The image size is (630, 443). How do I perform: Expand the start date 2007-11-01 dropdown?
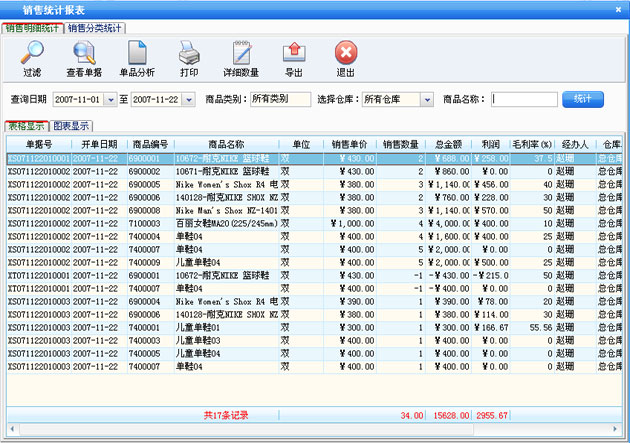pos(110,100)
